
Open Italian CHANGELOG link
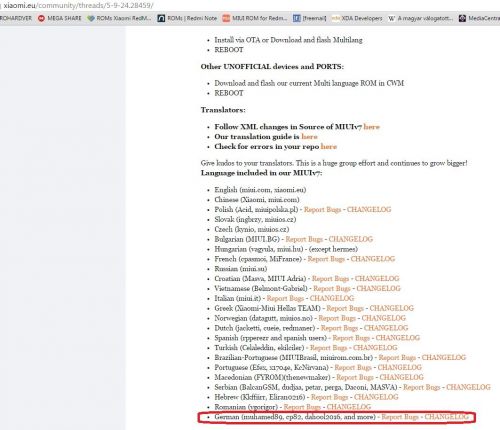coord(332,298)
